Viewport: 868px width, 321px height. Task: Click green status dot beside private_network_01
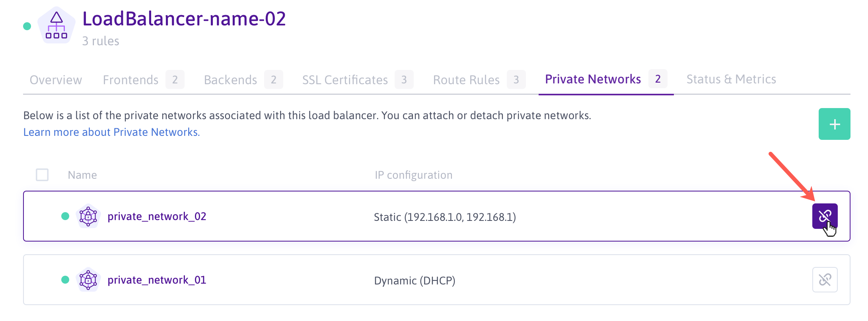click(x=65, y=280)
